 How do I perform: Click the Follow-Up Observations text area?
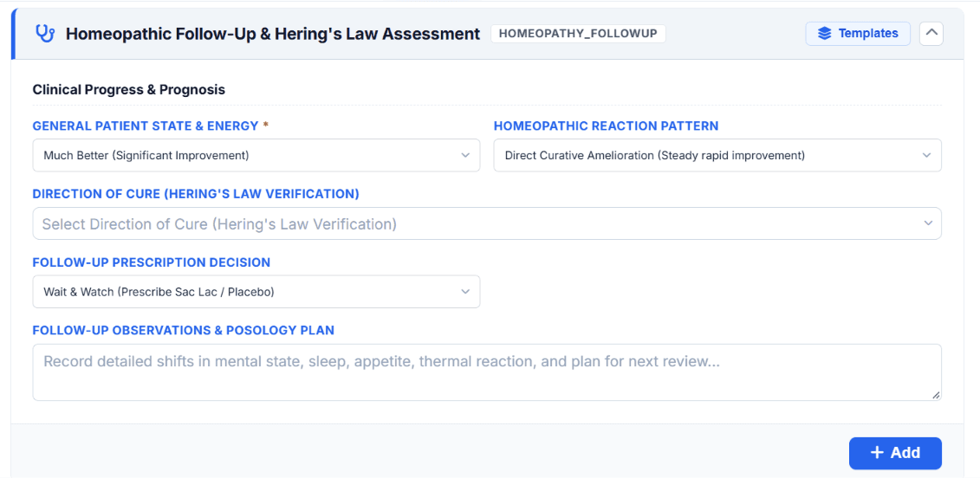[x=487, y=371]
